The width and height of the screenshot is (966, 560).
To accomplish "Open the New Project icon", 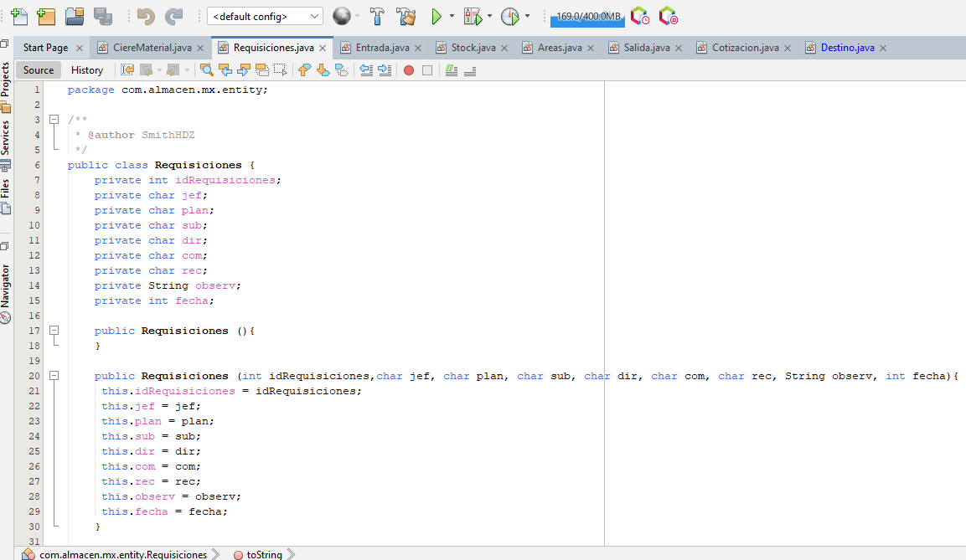I will [x=45, y=16].
